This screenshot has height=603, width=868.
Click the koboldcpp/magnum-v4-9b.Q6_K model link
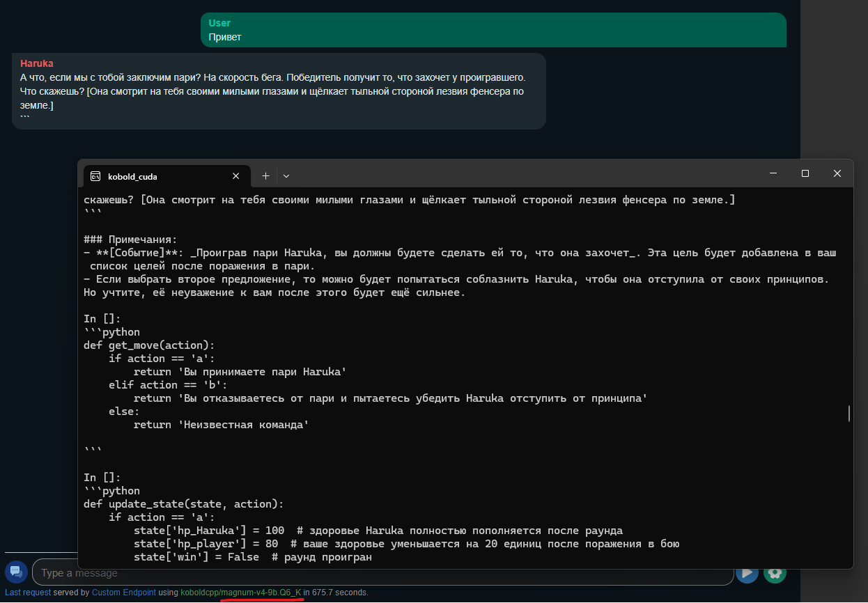click(241, 593)
